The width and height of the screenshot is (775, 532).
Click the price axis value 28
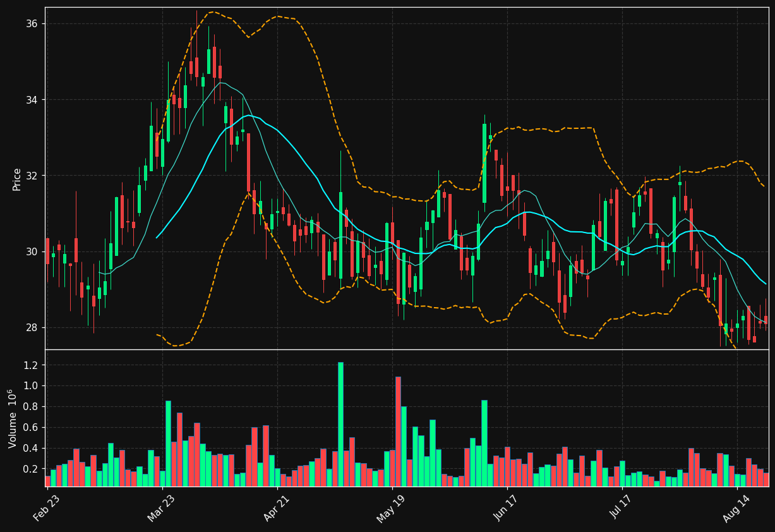click(x=32, y=327)
